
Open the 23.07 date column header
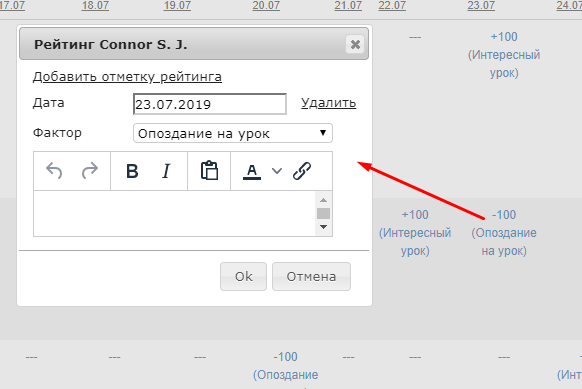[x=481, y=6]
